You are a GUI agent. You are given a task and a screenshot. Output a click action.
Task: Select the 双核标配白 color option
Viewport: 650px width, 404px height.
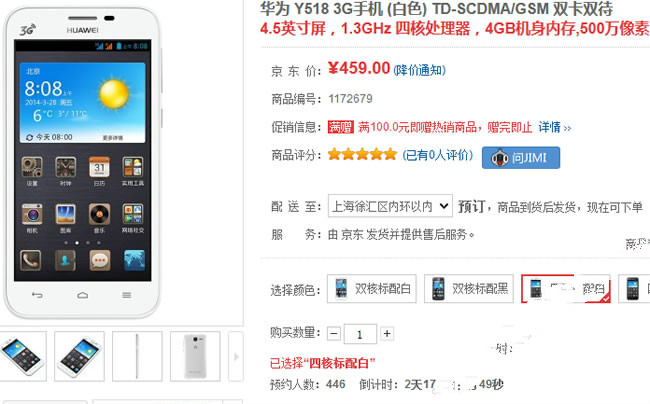[372, 288]
